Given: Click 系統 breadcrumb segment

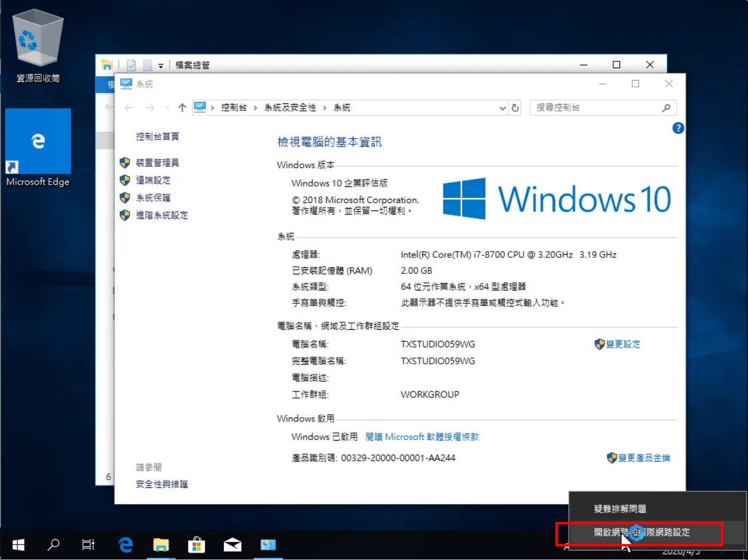Looking at the screenshot, I should pyautogui.click(x=342, y=108).
